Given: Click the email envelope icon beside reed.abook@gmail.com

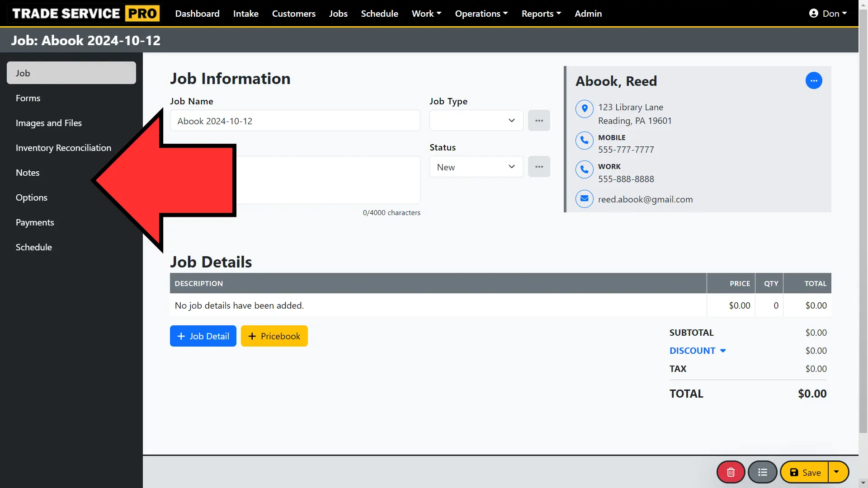Looking at the screenshot, I should point(584,199).
